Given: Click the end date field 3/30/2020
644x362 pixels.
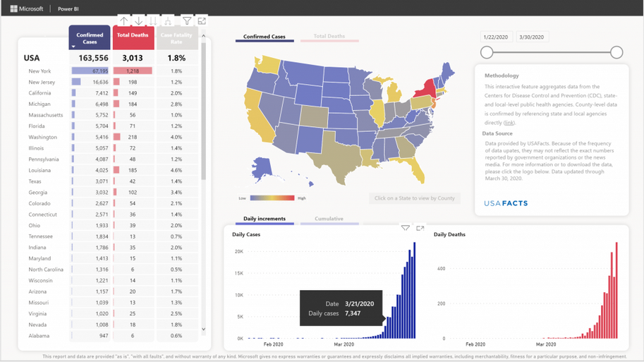Looking at the screenshot, I should point(531,37).
